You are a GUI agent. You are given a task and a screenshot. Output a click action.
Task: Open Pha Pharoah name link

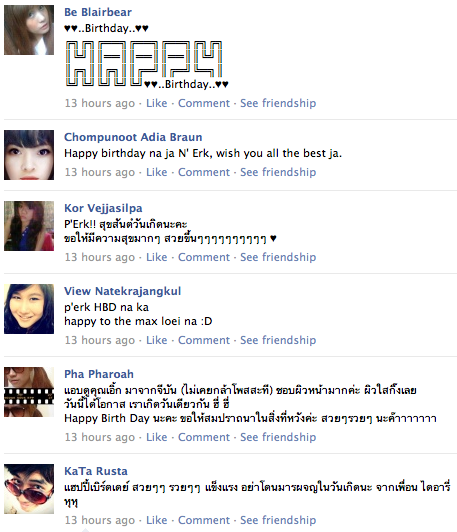(99, 374)
